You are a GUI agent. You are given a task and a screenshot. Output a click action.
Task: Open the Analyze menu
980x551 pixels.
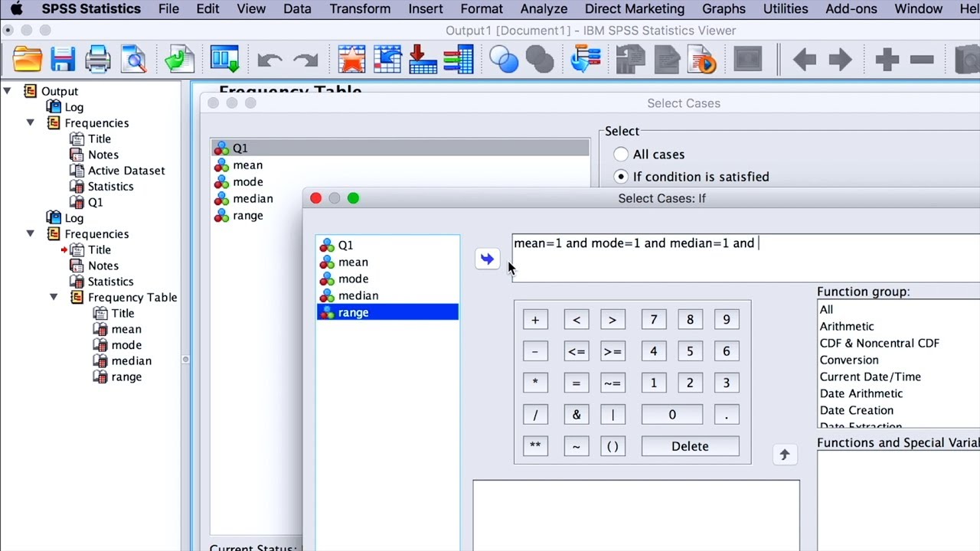click(x=544, y=9)
